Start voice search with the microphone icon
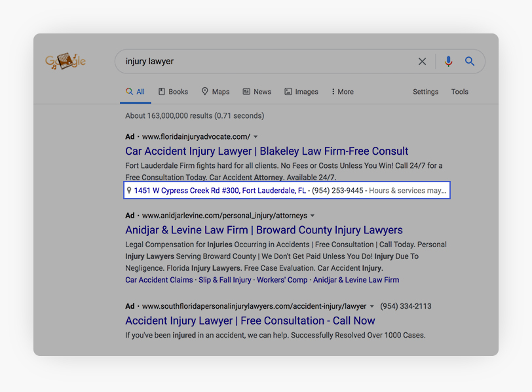 [449, 62]
